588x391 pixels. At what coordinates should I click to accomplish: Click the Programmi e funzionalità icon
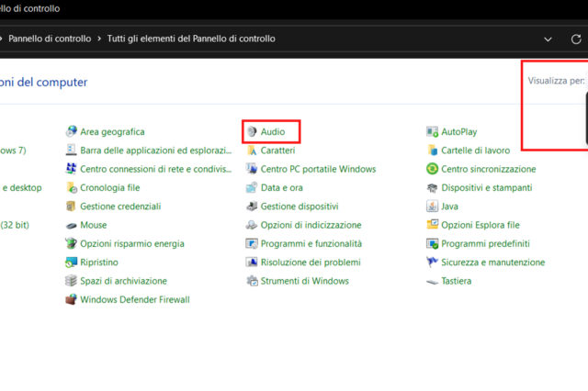click(252, 244)
